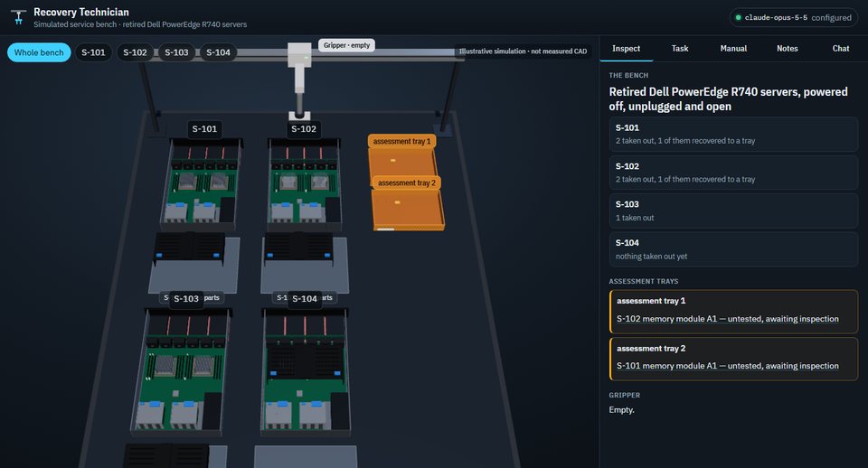
Task: Focus the S-103 server view chip
Action: tap(176, 52)
